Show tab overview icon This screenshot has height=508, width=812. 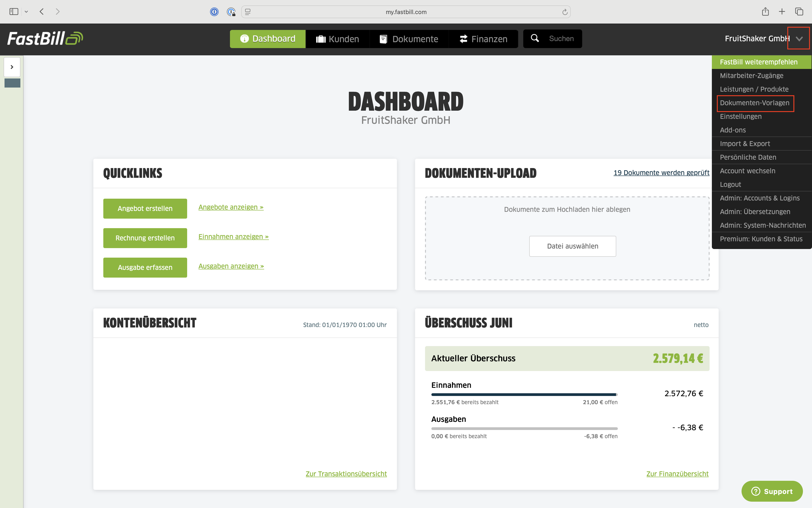799,12
